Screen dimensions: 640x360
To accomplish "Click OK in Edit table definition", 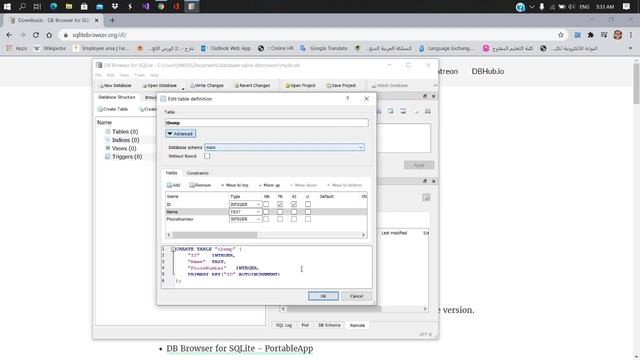I will (x=323, y=296).
